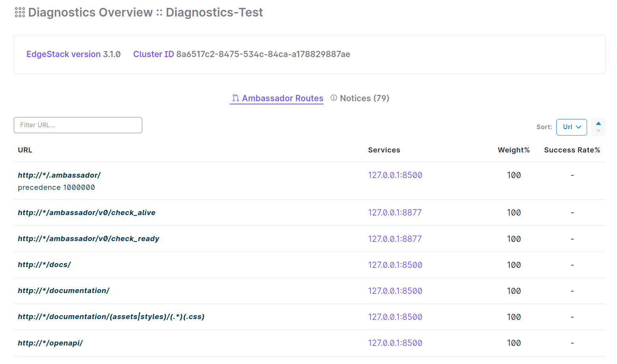This screenshot has height=364, width=617.
Task: Click the Sort: label
Action: tap(544, 127)
